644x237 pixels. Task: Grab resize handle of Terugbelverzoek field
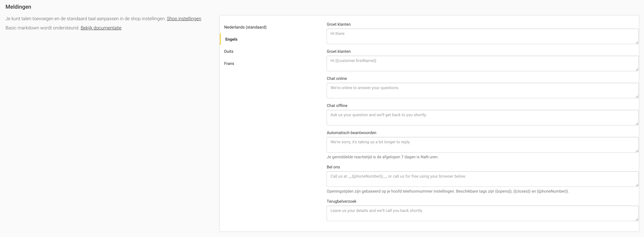tap(637, 219)
